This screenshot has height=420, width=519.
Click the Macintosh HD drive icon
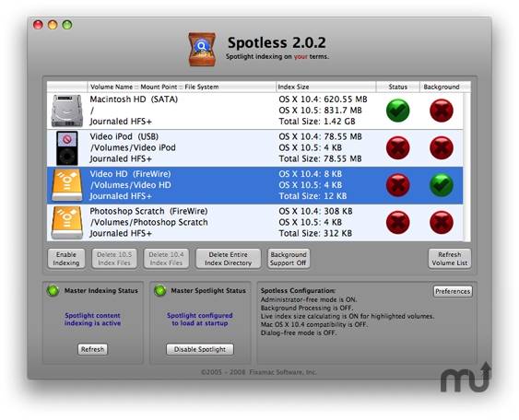67,111
